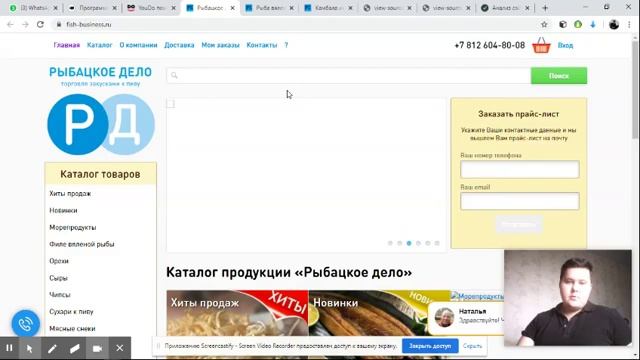Click the address bar URL fish-business.ru
Image resolution: width=640 pixels, height=360 pixels.
point(89,24)
